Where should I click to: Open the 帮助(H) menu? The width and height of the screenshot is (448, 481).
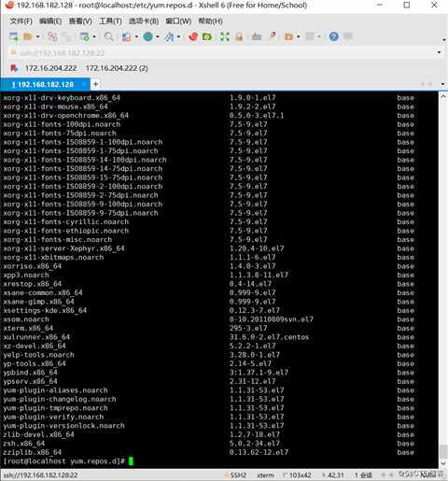tap(210, 21)
